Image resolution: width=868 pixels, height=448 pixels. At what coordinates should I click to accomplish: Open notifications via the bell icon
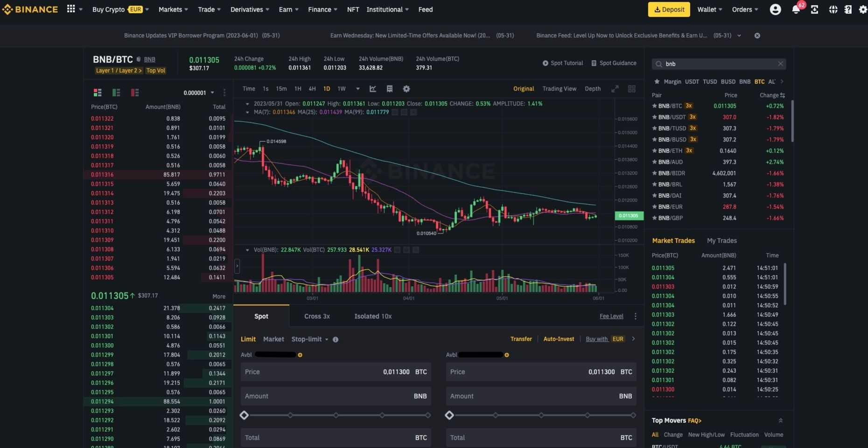[795, 9]
